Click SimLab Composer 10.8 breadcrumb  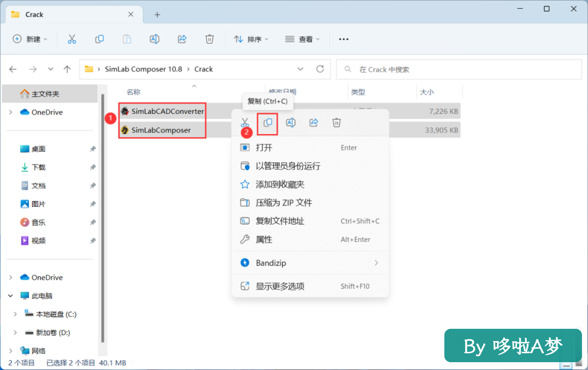coord(143,69)
